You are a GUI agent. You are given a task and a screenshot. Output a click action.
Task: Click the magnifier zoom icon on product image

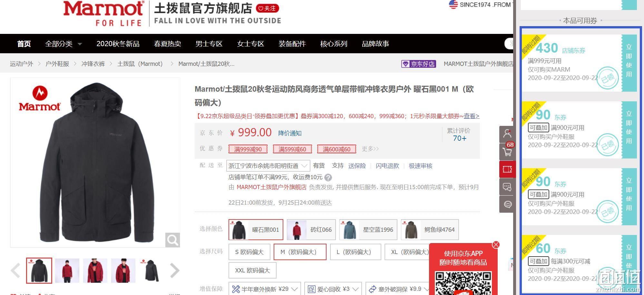tap(172, 240)
